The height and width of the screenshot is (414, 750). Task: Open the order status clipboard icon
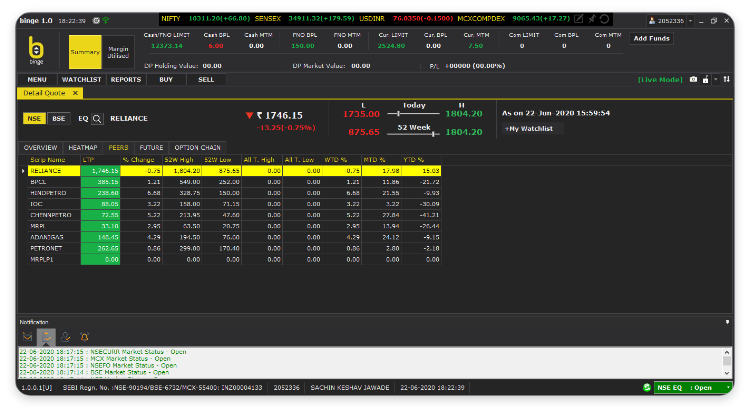click(x=46, y=337)
